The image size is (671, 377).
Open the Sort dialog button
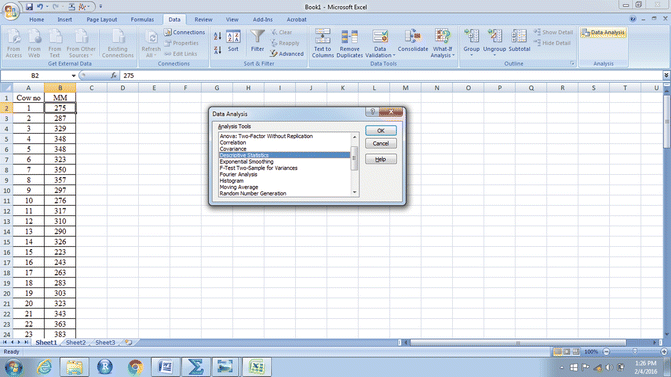(233, 42)
